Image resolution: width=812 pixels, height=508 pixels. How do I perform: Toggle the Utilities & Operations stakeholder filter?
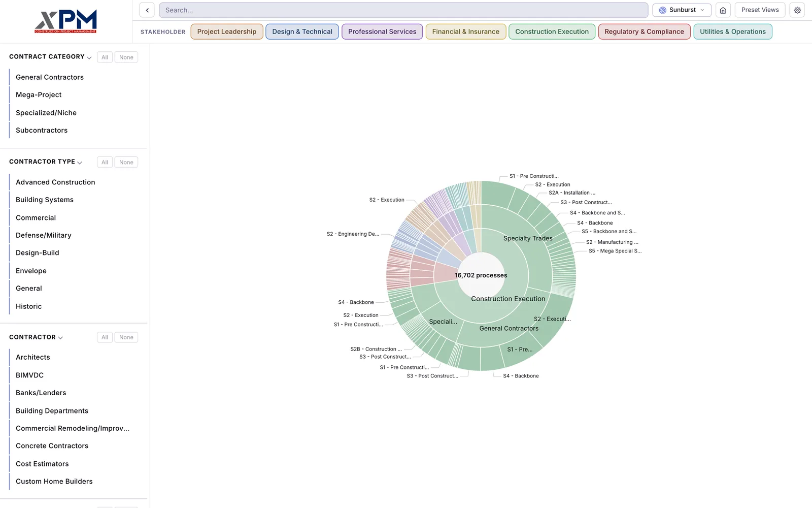click(x=733, y=31)
